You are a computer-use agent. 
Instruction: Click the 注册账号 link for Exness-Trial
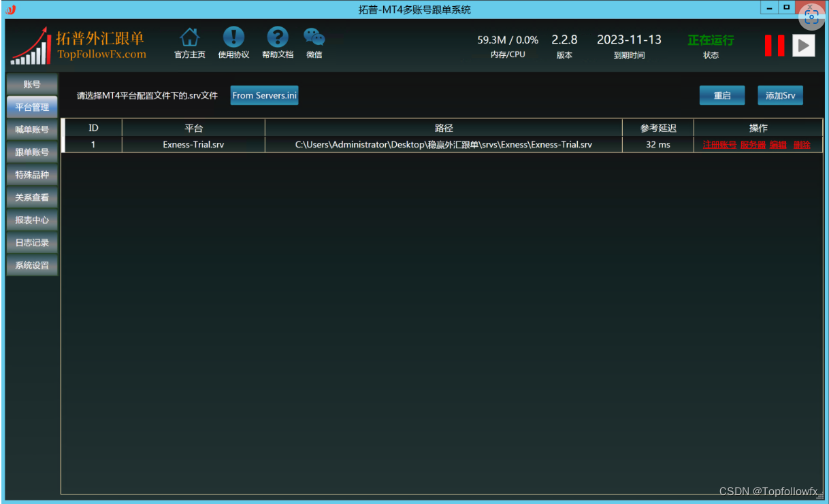click(720, 144)
